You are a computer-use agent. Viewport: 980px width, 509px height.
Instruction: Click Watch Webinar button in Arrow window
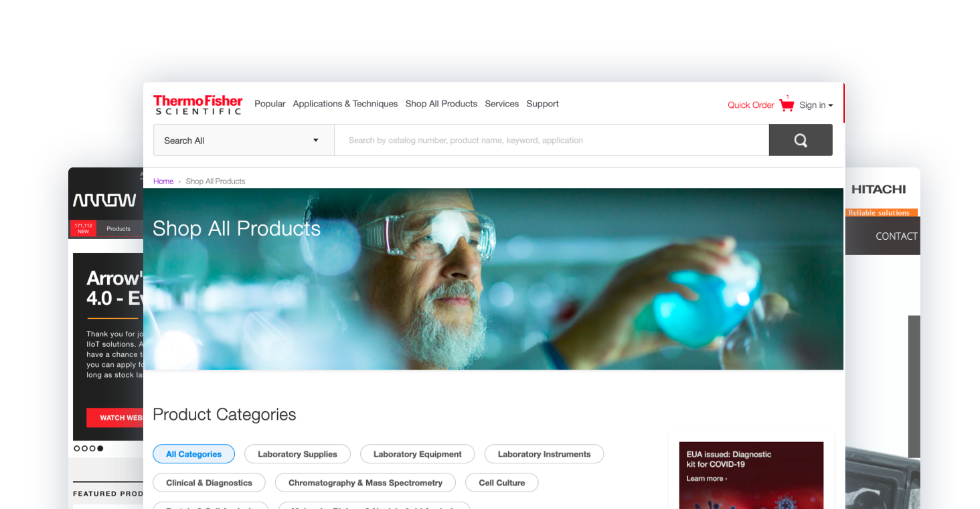pos(115,418)
